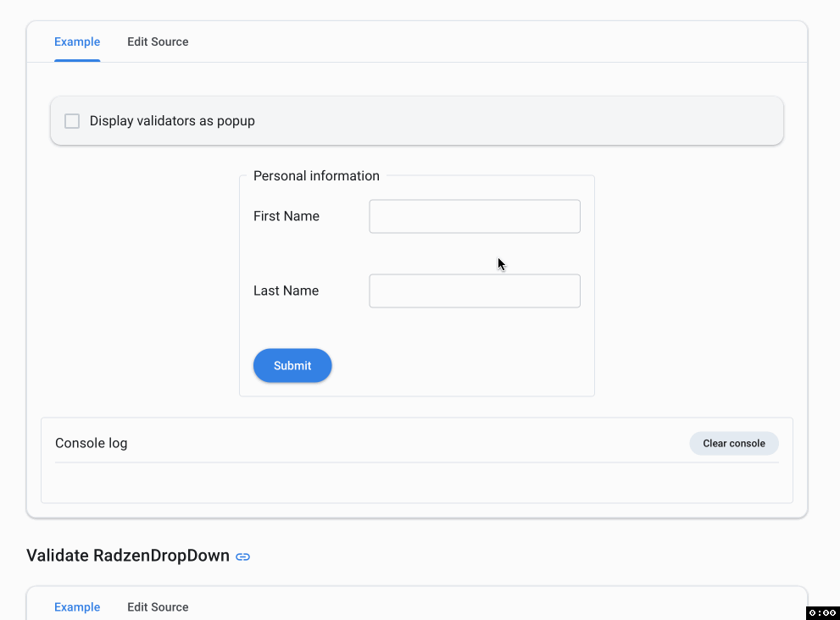Click the 0:00 timer indicator
The image size is (840, 620).
coord(822,612)
